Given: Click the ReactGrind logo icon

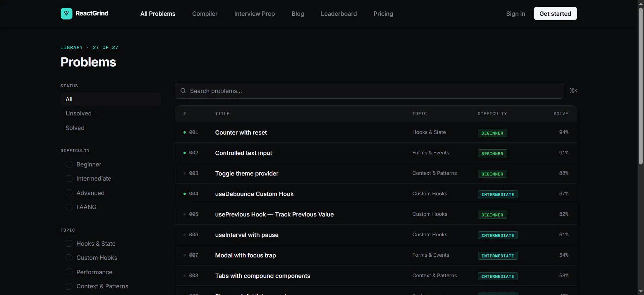Looking at the screenshot, I should point(66,13).
